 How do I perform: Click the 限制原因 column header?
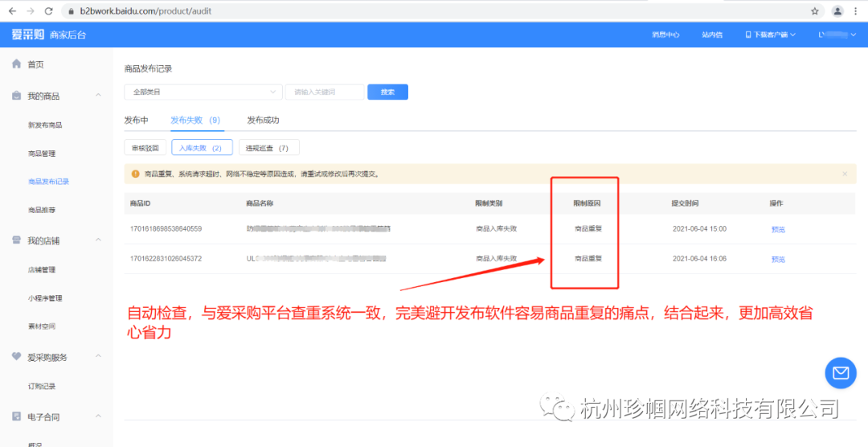pos(587,203)
